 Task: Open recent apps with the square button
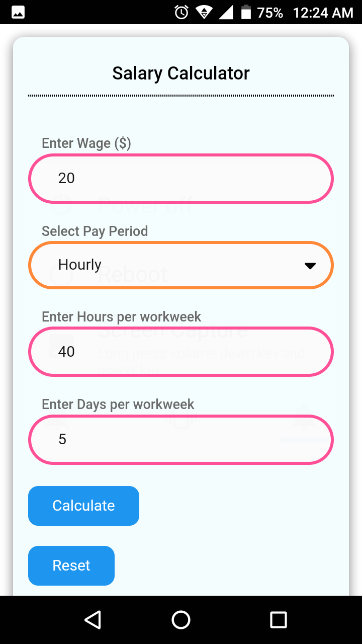pos(278,620)
